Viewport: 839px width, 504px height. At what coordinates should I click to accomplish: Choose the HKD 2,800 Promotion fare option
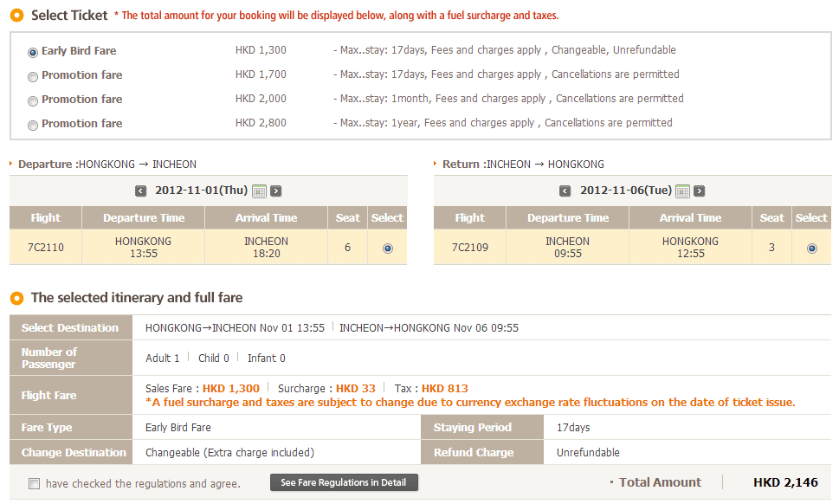click(33, 125)
